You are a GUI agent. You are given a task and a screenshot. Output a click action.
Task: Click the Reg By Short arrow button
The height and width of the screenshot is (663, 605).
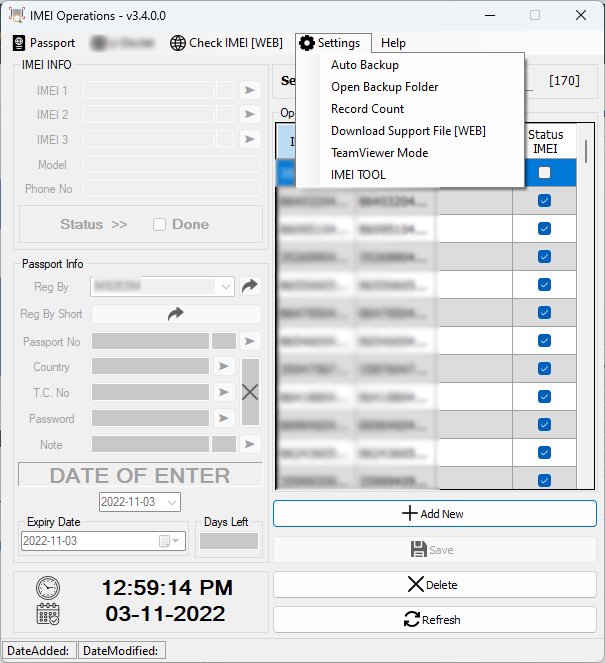point(176,314)
